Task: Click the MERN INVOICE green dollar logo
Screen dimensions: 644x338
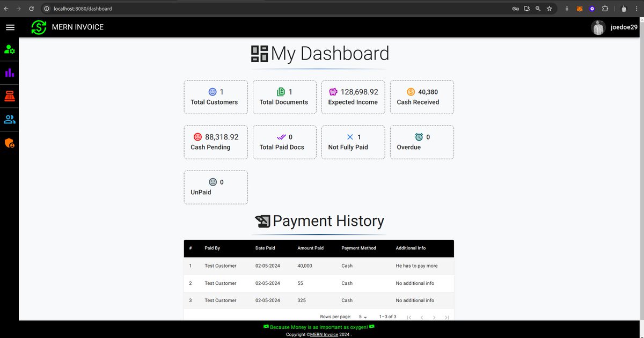Action: pyautogui.click(x=38, y=27)
